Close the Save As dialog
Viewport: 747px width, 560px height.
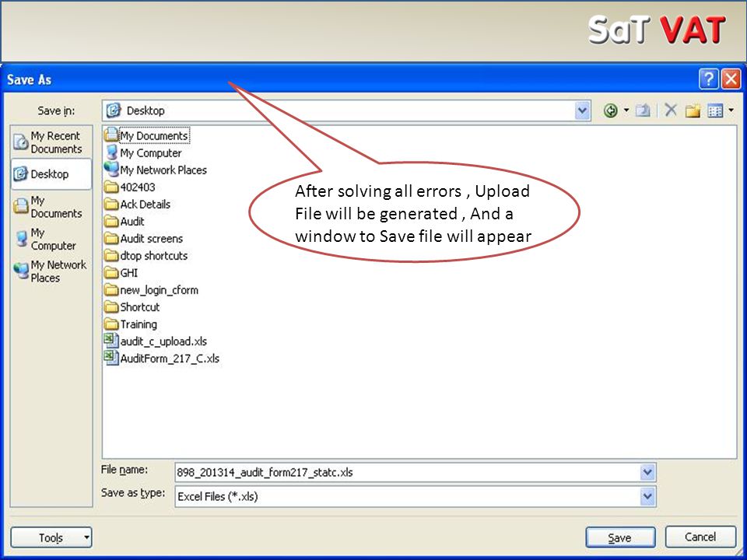[x=731, y=79]
